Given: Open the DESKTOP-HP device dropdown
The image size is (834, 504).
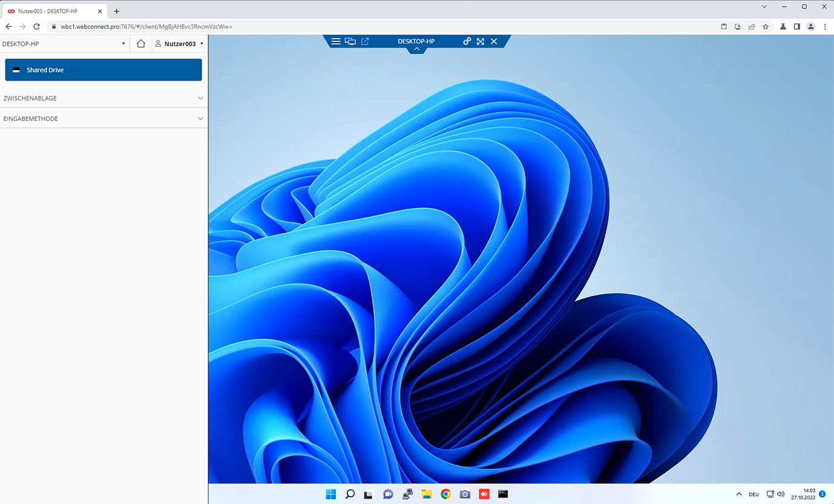Looking at the screenshot, I should tap(64, 43).
